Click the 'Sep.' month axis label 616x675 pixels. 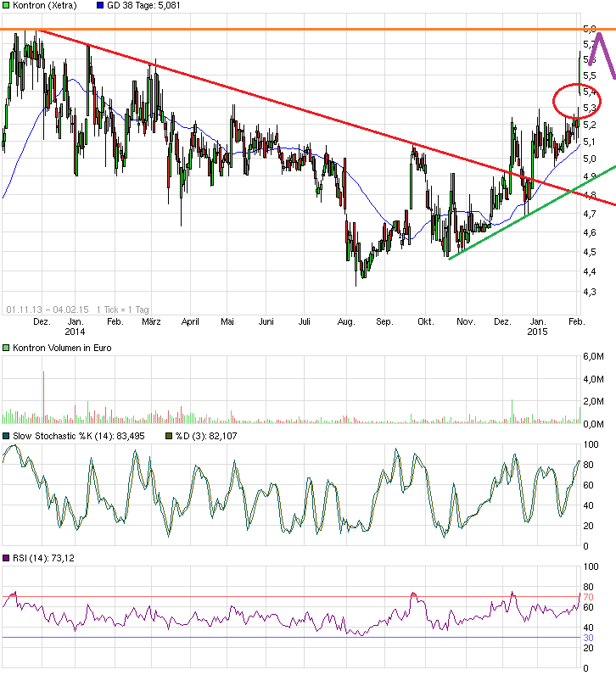pyautogui.click(x=384, y=322)
